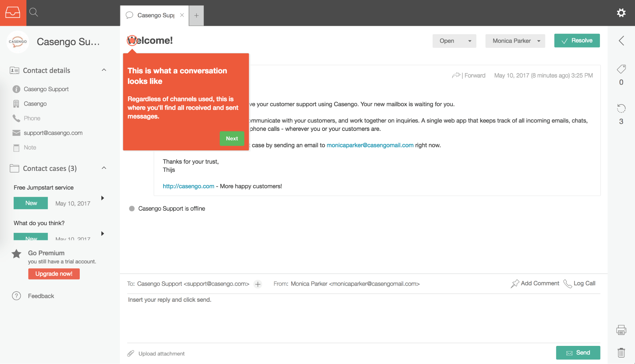Click the history count 3

[621, 121]
